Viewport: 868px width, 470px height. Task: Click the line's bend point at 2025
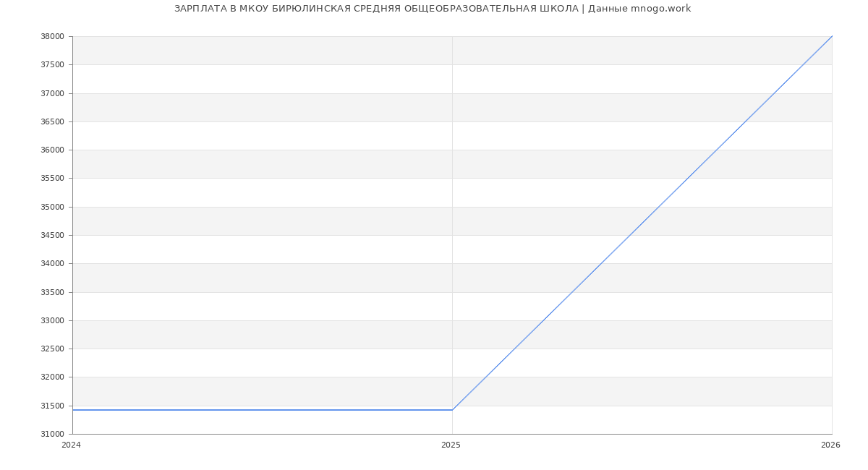coord(452,410)
